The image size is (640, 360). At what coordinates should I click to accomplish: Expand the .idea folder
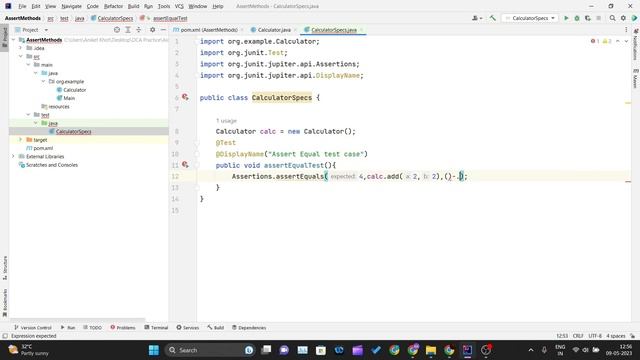pos(20,48)
